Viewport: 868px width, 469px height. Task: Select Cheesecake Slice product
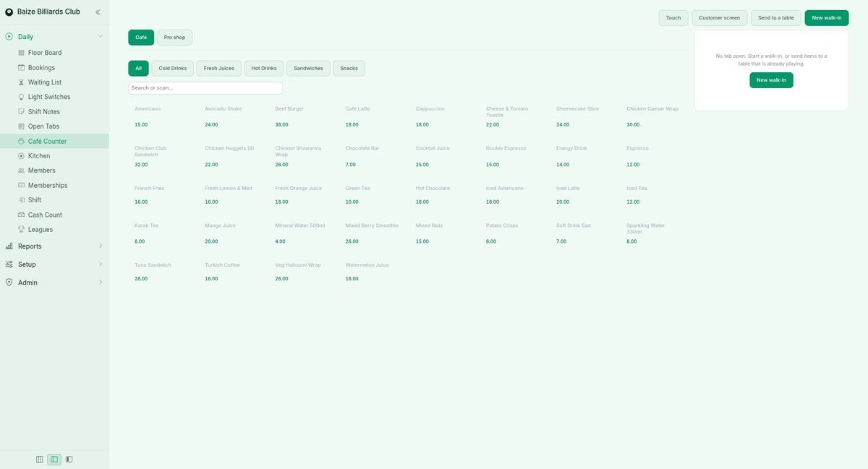pyautogui.click(x=584, y=116)
